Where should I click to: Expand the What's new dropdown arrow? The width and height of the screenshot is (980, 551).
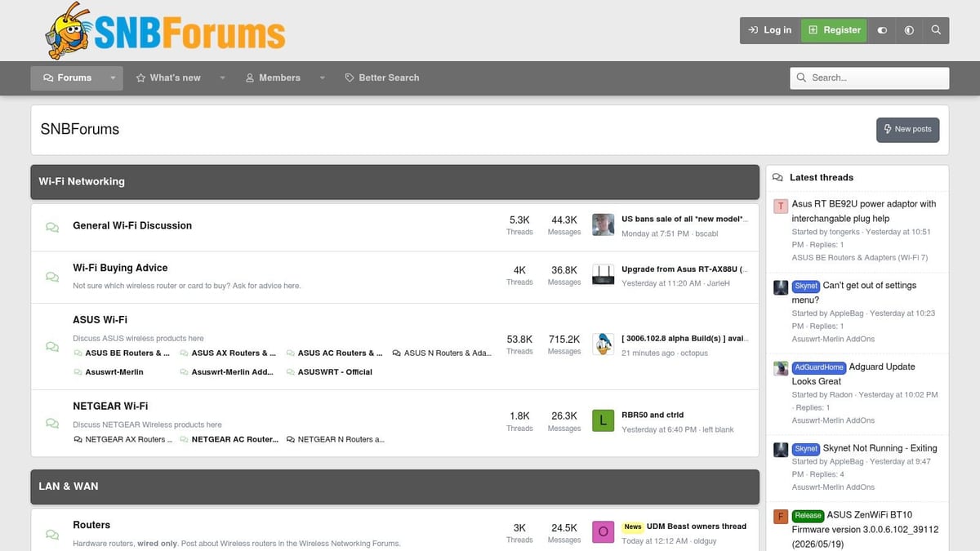tap(221, 78)
